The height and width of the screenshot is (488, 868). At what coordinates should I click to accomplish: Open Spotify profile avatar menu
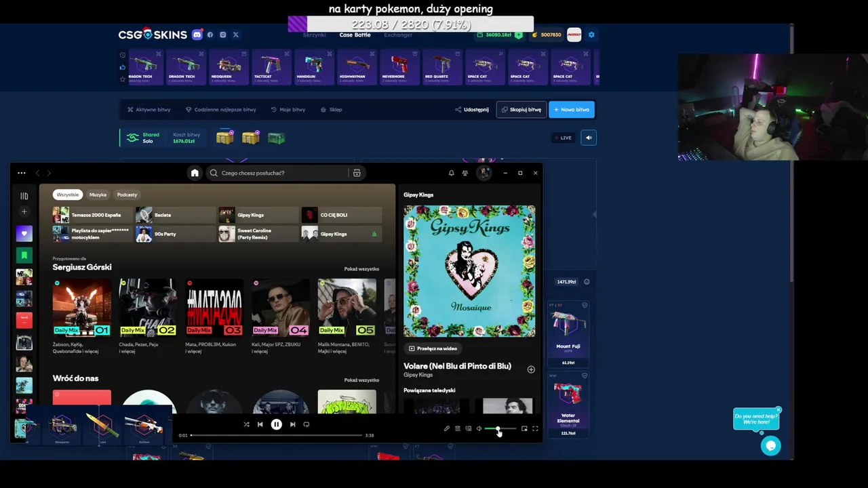tap(484, 173)
